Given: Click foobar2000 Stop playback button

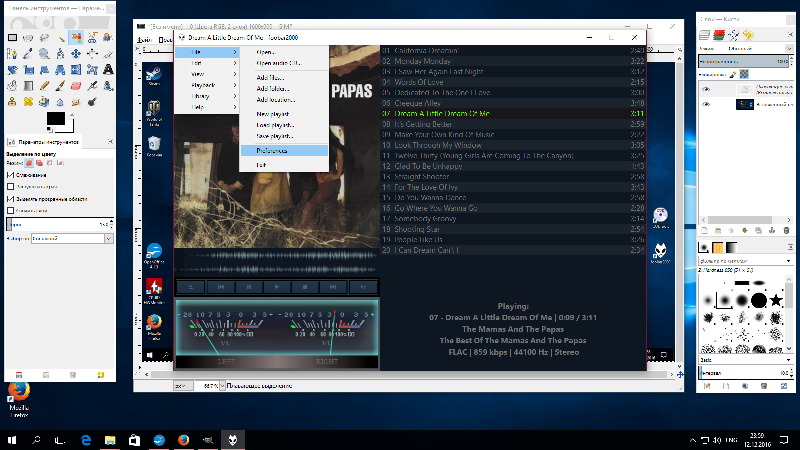Looking at the screenshot, I should point(305,287).
